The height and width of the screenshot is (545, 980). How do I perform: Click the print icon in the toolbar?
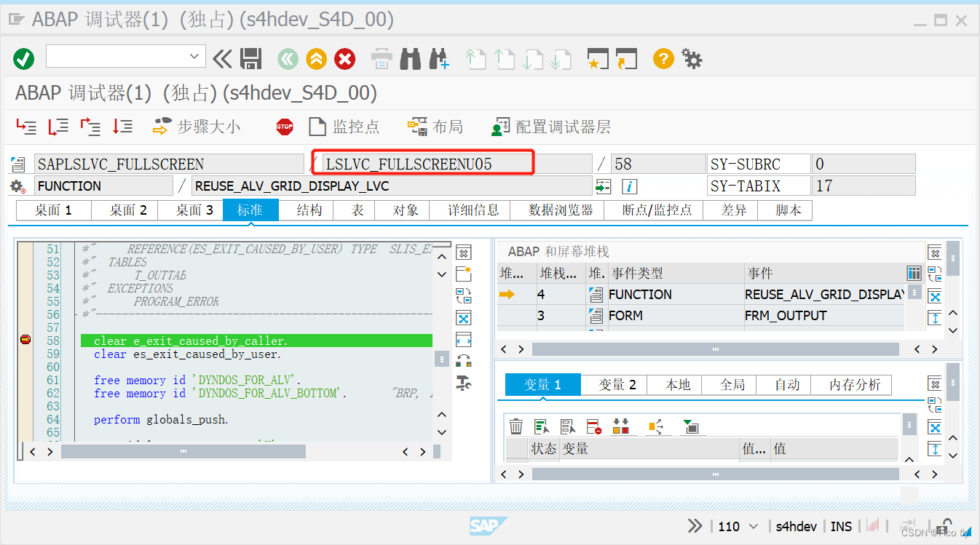382,58
